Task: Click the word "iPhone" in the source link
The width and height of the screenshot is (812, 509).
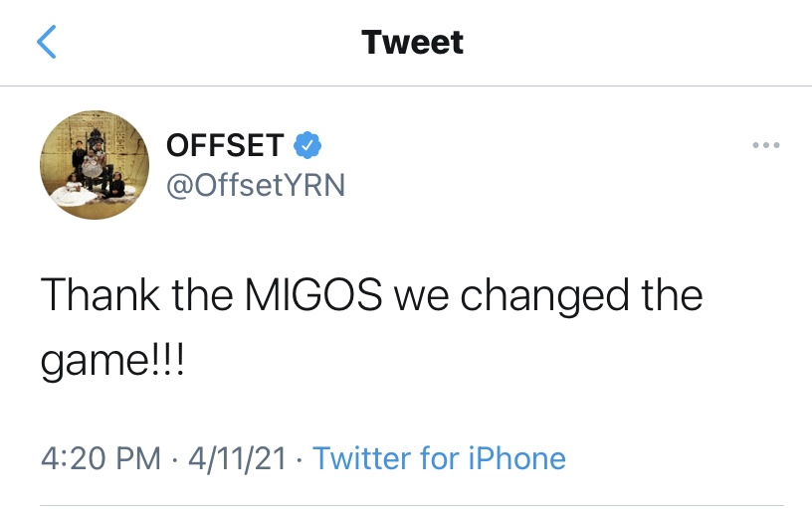Action: tap(516, 459)
